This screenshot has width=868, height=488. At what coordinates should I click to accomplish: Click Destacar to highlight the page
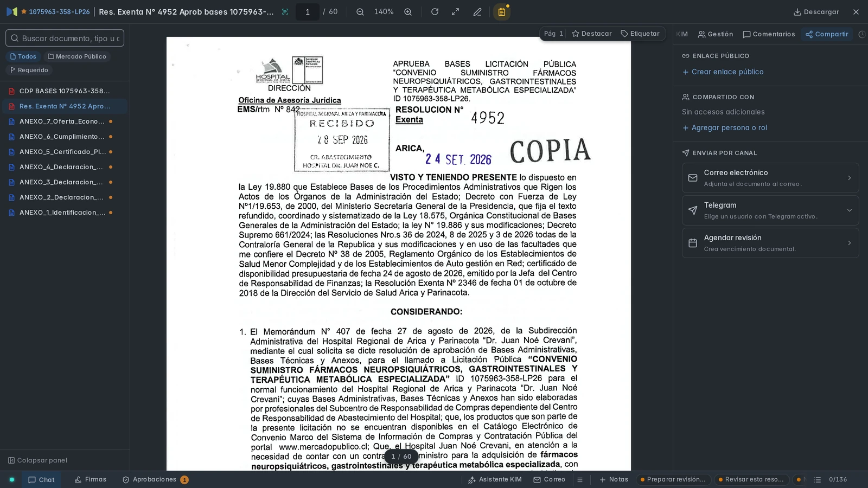(592, 34)
